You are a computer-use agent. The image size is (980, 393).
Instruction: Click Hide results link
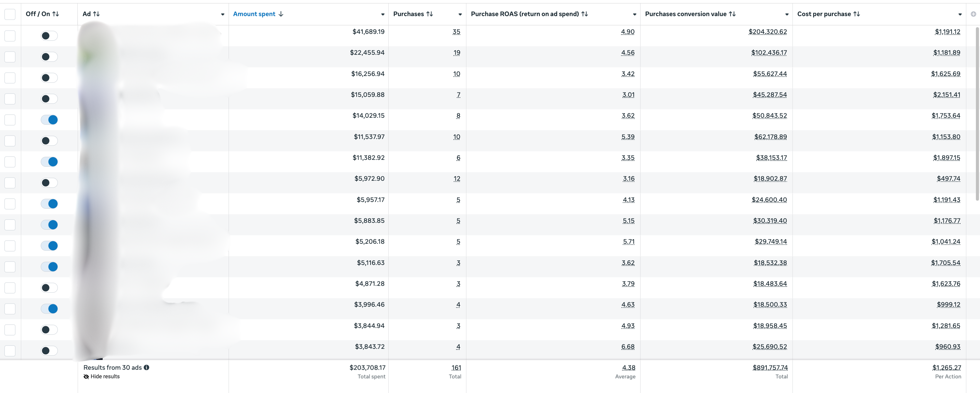(x=105, y=377)
